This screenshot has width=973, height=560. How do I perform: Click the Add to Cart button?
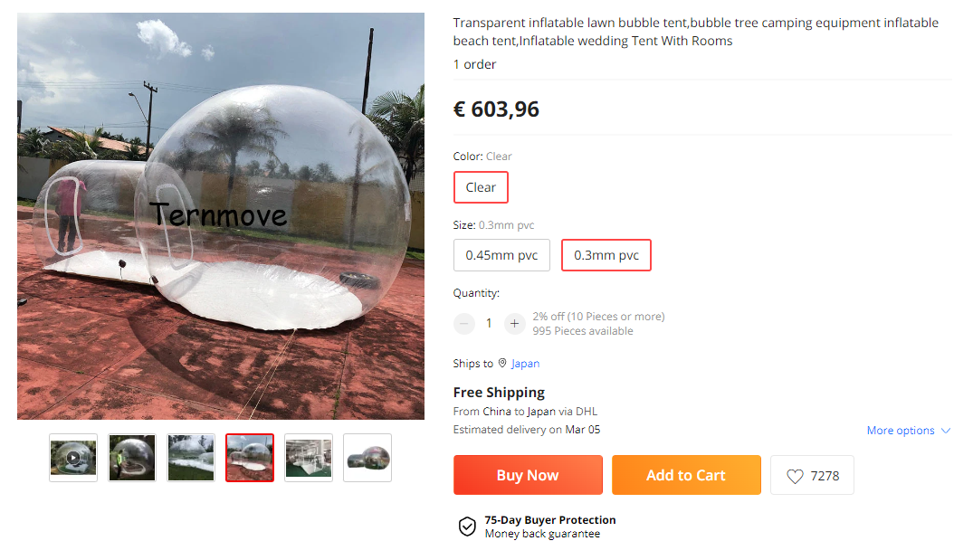pos(686,475)
